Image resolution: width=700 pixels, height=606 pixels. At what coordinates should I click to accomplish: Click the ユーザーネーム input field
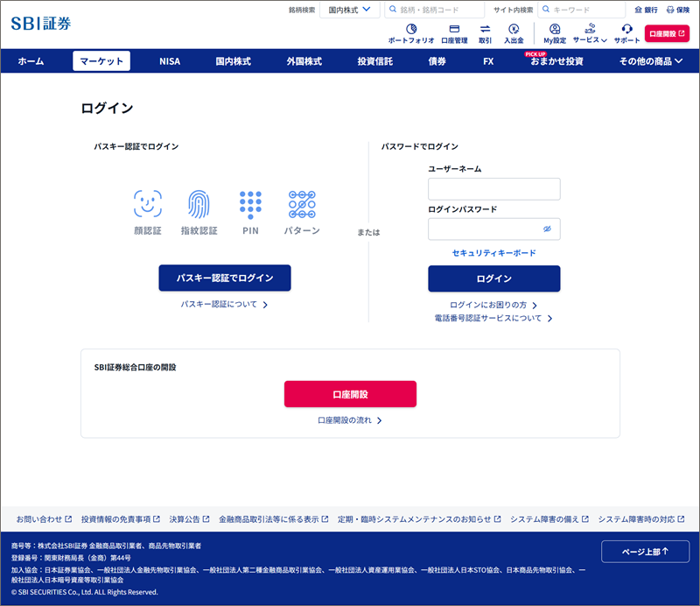click(x=494, y=189)
